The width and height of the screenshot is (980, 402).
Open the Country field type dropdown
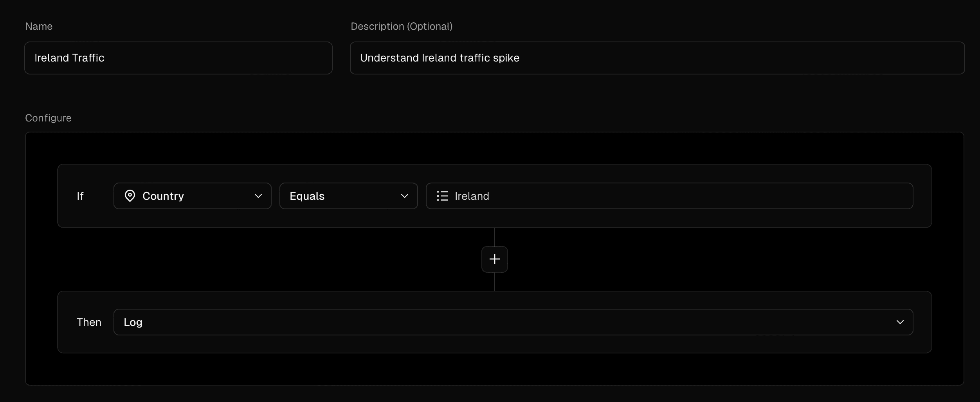pyautogui.click(x=192, y=196)
